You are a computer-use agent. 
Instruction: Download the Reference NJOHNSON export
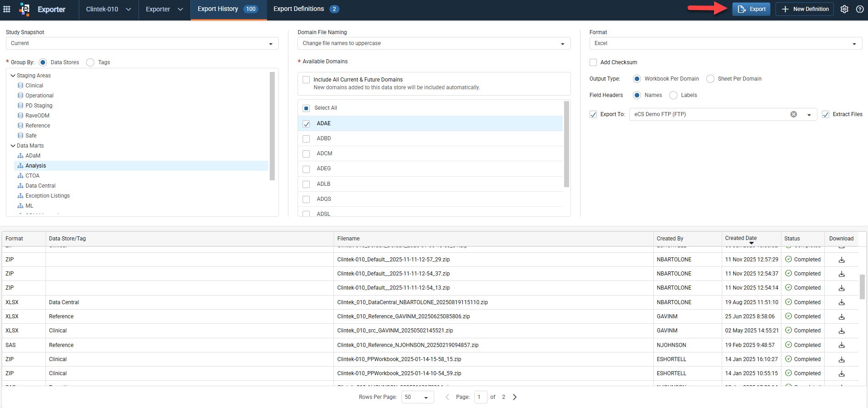coord(842,345)
